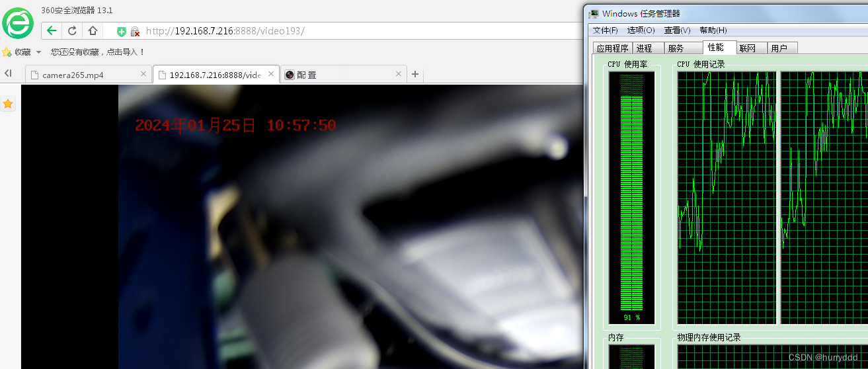Click the 360 browser logo icon
Viewport: 868px width, 369px height.
18,23
